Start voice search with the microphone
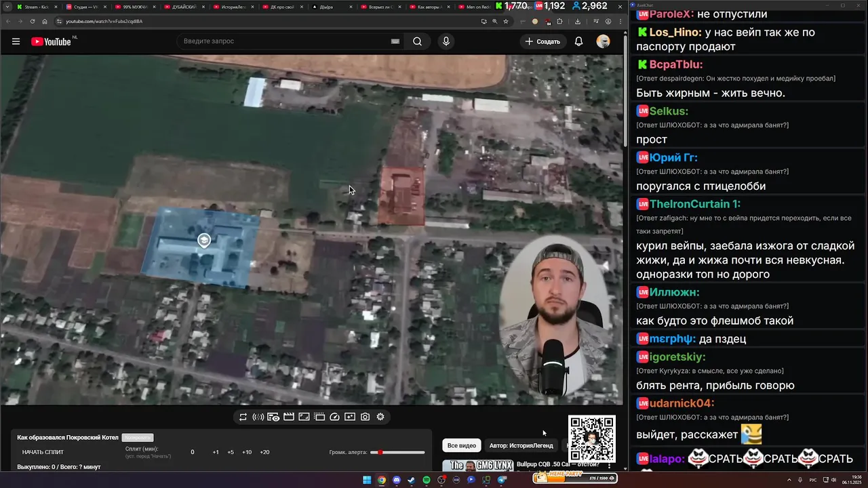Screen dimensions: 868x488 (x=446, y=41)
